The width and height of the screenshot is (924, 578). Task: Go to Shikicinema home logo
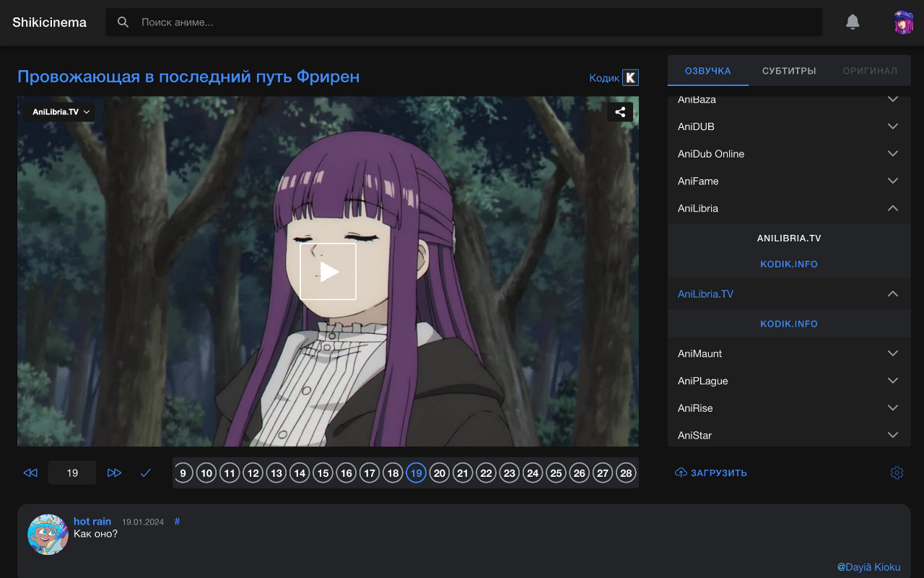[x=49, y=22]
